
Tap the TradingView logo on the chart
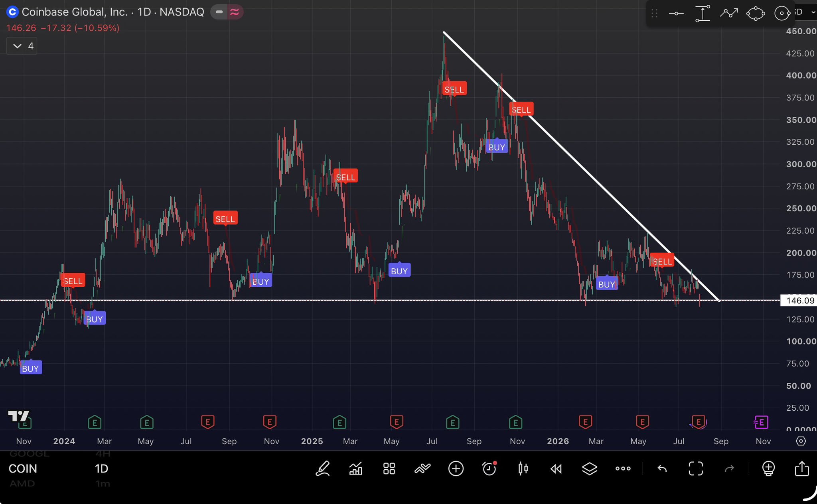pyautogui.click(x=19, y=416)
